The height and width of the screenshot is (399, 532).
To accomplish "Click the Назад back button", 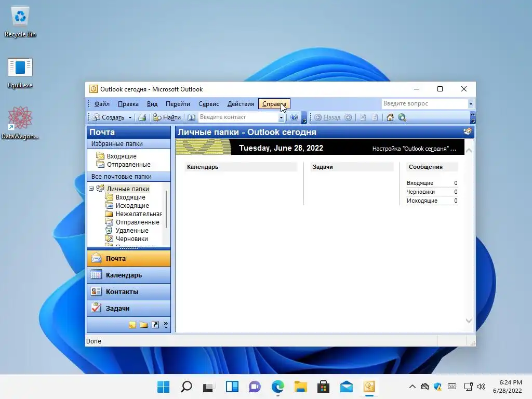I will (x=327, y=117).
